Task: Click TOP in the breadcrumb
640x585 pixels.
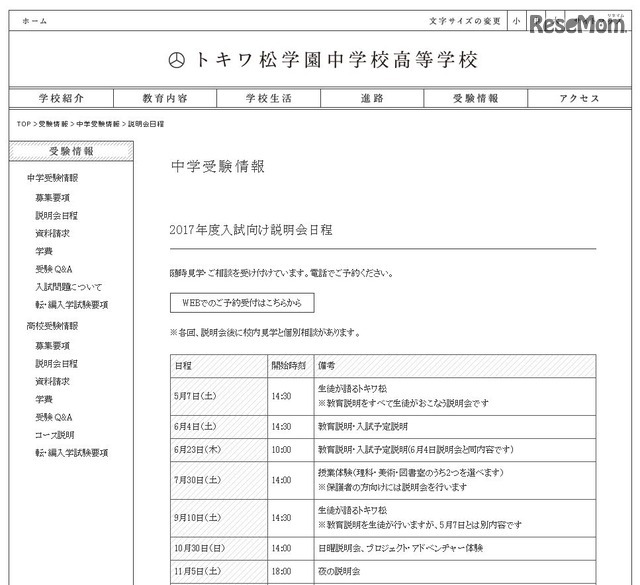Action: (x=24, y=124)
